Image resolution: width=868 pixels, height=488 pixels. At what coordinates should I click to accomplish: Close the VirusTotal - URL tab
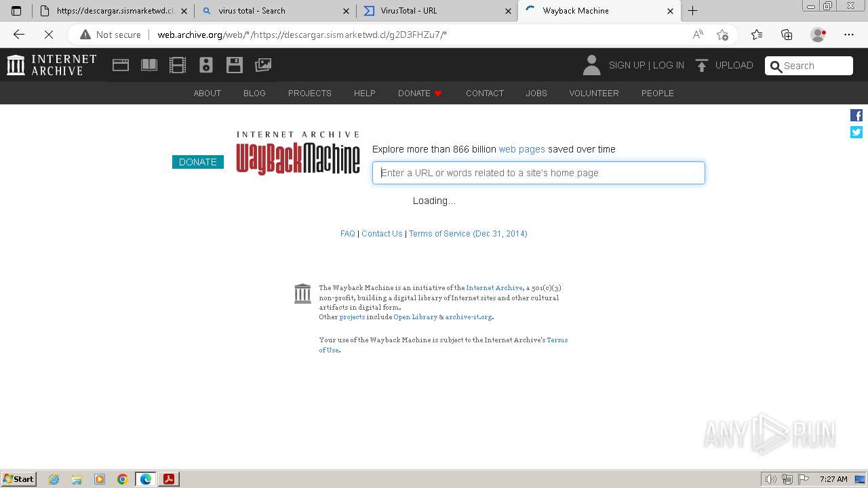pyautogui.click(x=509, y=11)
